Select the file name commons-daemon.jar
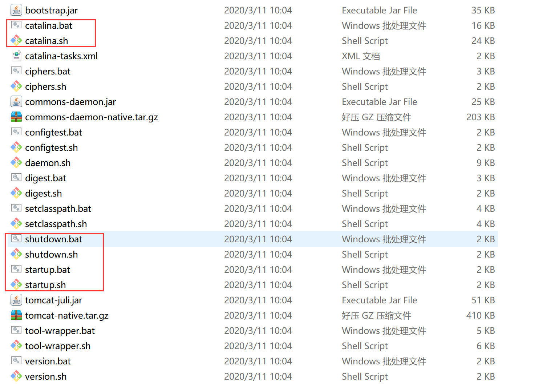The image size is (559, 392). (70, 102)
